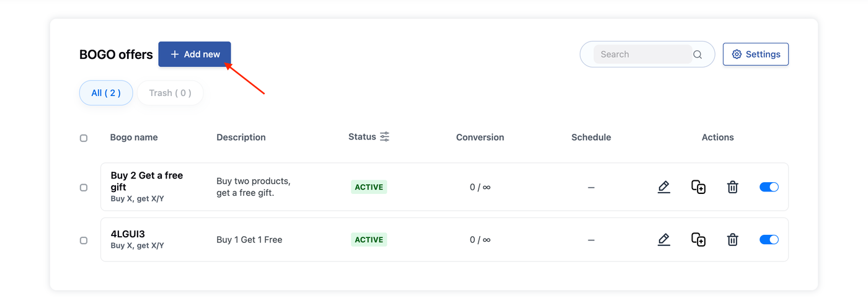Image resolution: width=868 pixels, height=308 pixels.
Task: Click the 4LGUI3 offer name
Action: click(128, 234)
